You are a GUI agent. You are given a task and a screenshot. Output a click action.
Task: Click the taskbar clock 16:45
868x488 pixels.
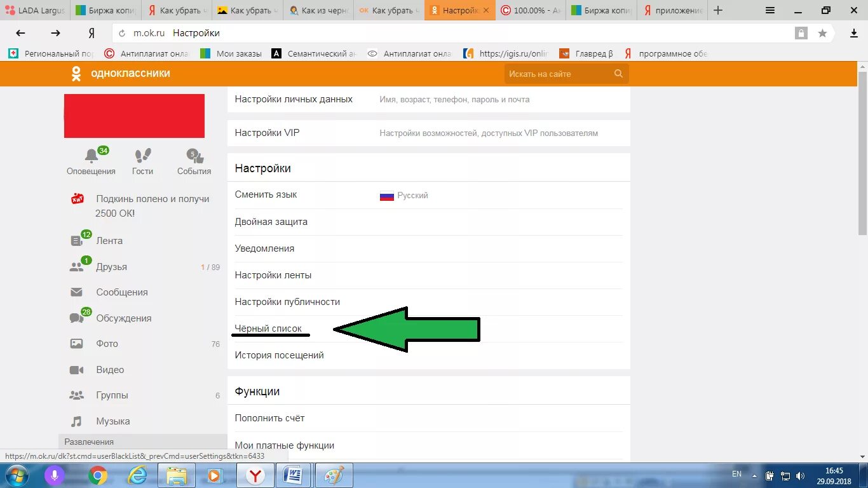click(x=834, y=475)
